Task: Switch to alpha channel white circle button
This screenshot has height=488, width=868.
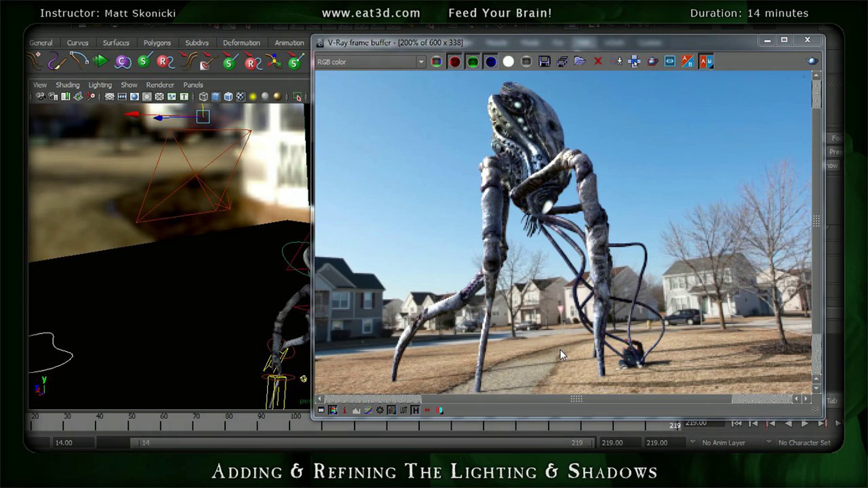Action: point(508,62)
